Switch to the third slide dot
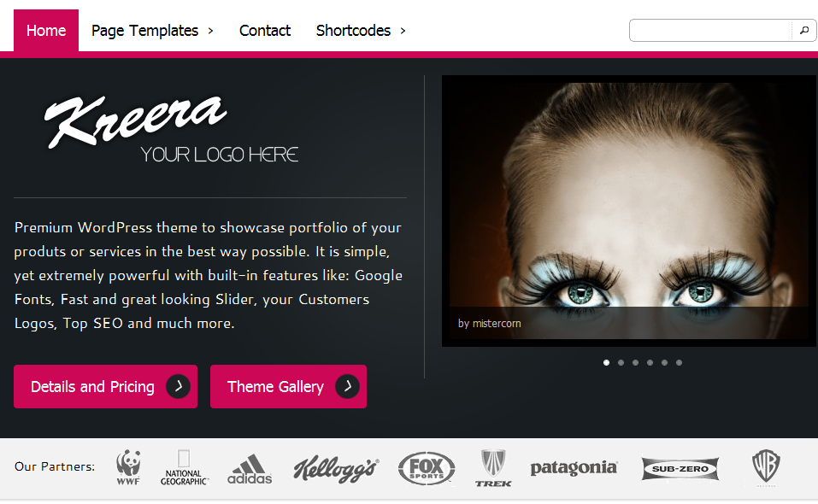The image size is (818, 504). point(635,363)
